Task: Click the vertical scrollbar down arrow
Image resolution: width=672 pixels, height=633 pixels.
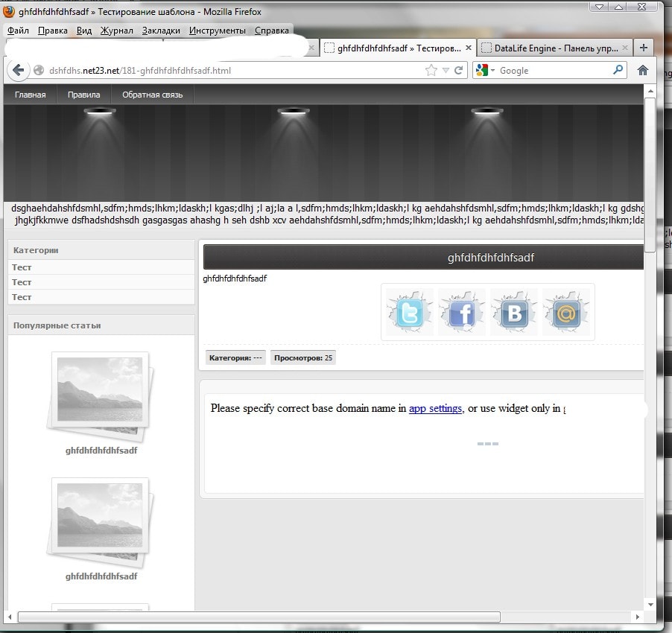Action: pyautogui.click(x=650, y=605)
